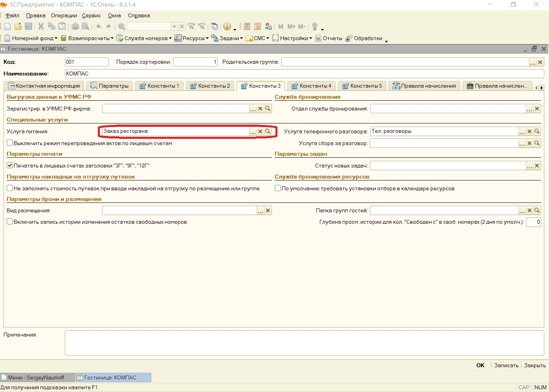
Task: Open lookup for Услуга питания field
Action: 268,131
